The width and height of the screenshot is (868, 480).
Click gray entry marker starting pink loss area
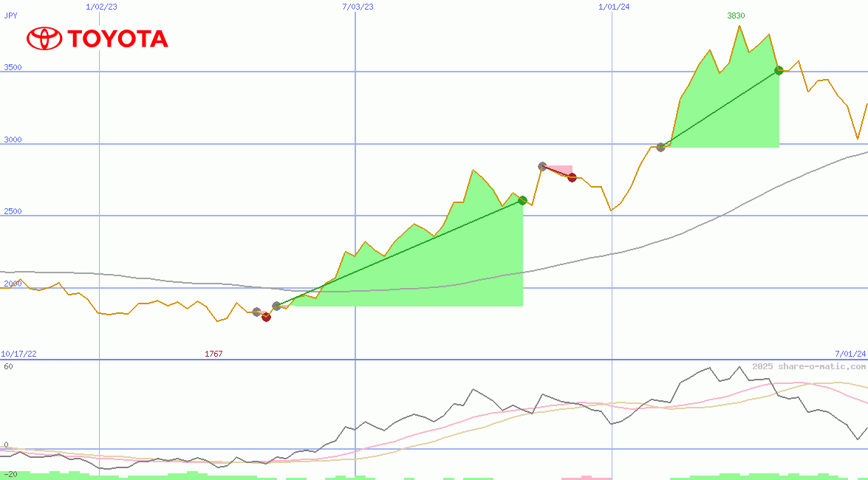[x=542, y=167]
